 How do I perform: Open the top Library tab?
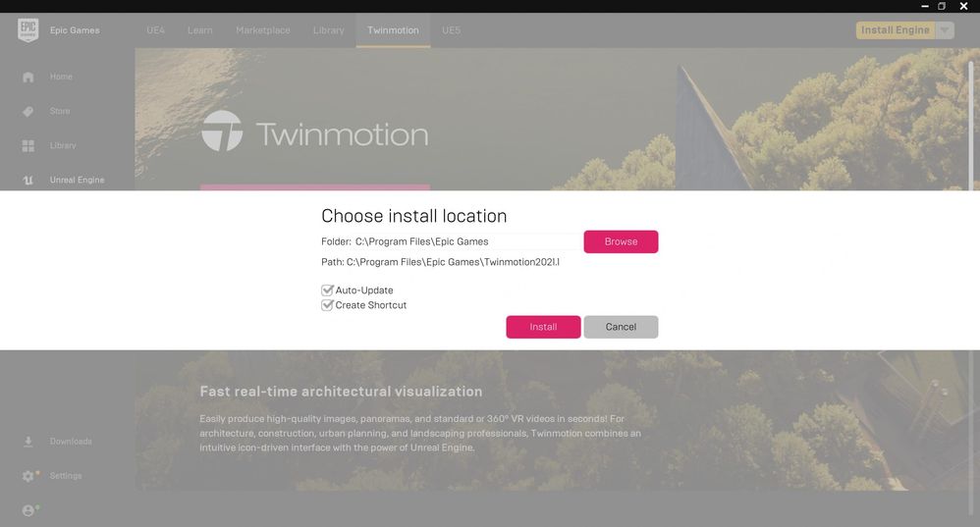click(x=328, y=30)
